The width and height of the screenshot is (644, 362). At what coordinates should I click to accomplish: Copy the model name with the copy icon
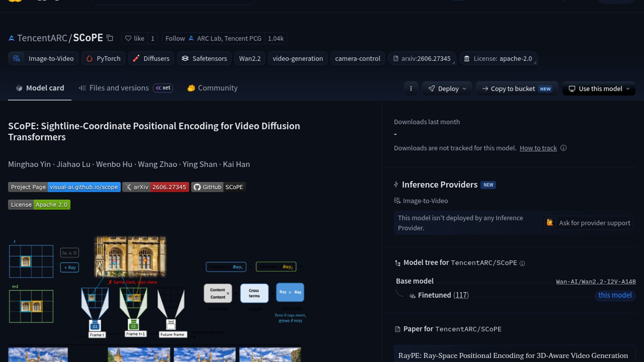110,38
